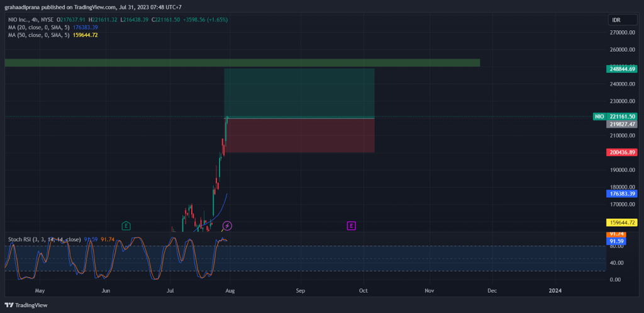Select the Stoch RSI indicator legend
Screen dimensions: 644x313
45,239
